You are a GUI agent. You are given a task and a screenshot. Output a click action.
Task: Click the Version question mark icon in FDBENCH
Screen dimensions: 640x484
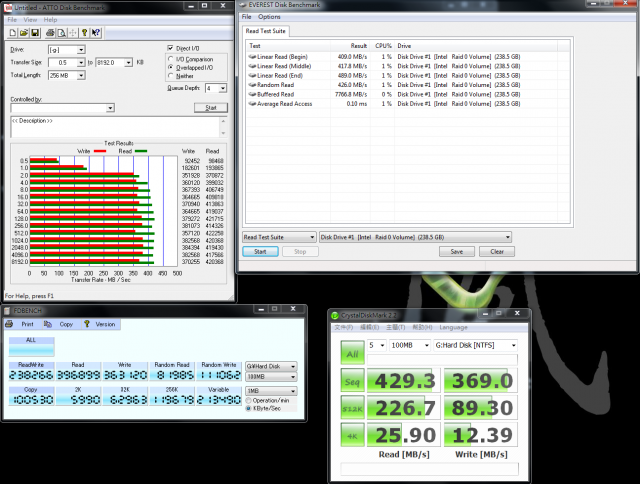pyautogui.click(x=87, y=324)
